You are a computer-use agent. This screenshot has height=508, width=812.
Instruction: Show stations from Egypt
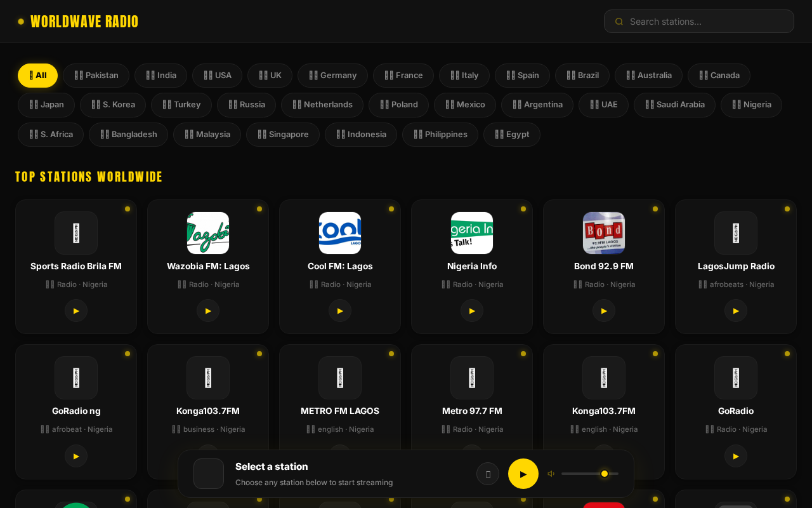click(511, 135)
